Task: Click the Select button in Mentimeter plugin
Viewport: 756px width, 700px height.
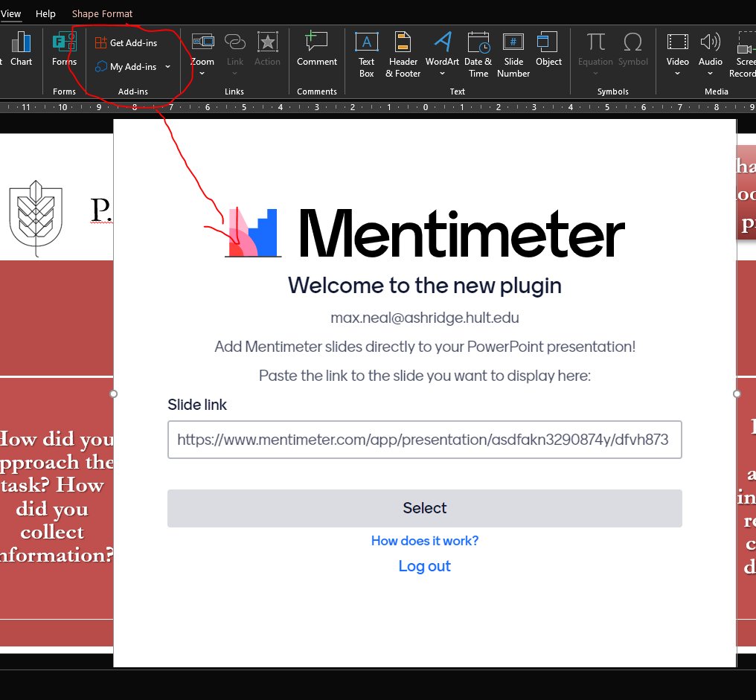Action: (425, 508)
